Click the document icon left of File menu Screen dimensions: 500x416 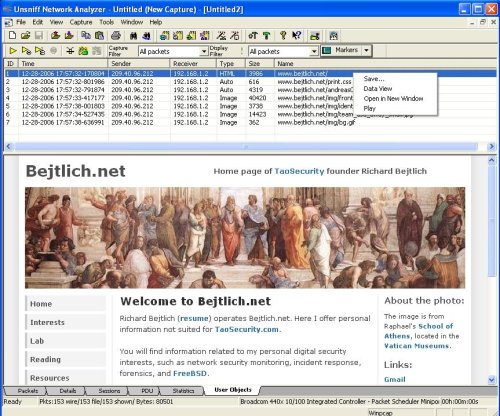(x=8, y=23)
